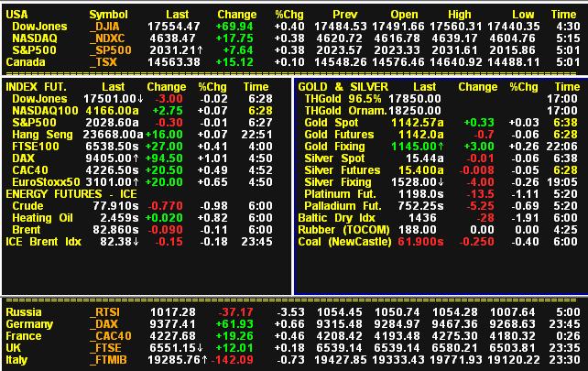Click the _SP500 symbol

[111, 50]
